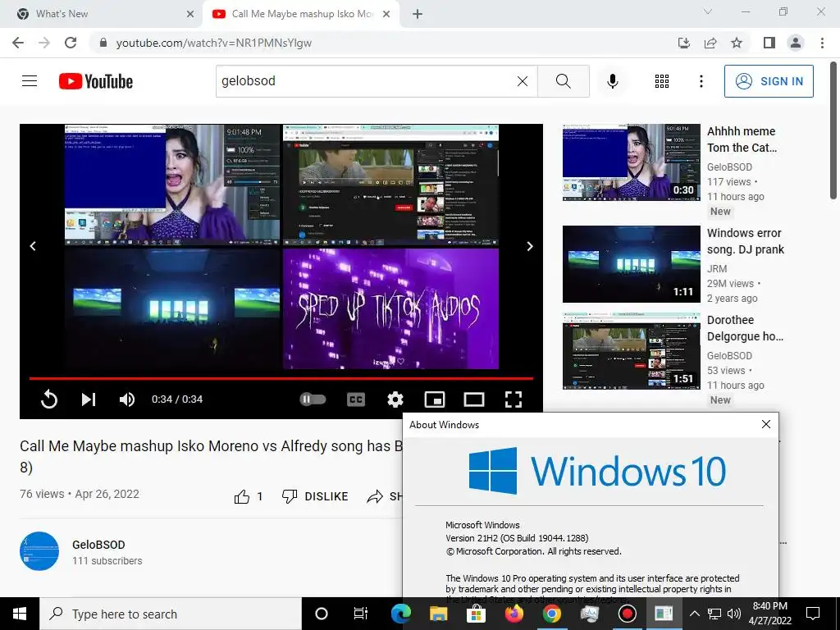Enter full screen mode
Screen dimensions: 840x630
[x=514, y=399]
